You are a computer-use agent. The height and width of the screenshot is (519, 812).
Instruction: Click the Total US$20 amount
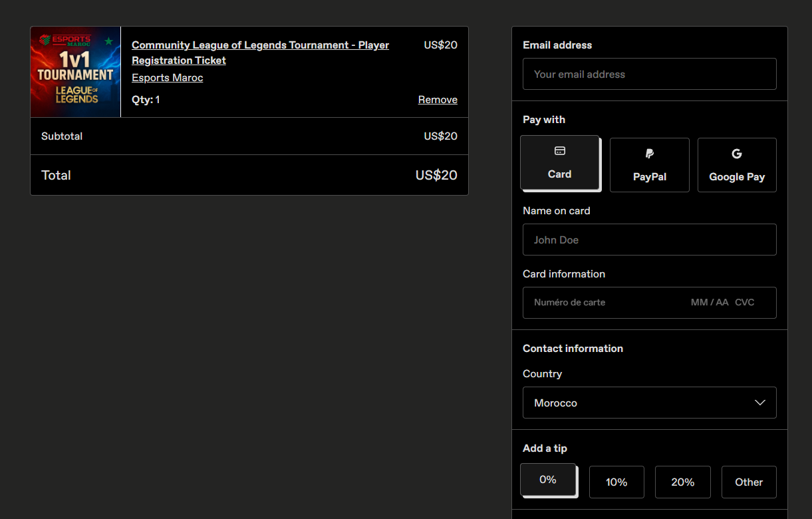pos(436,175)
